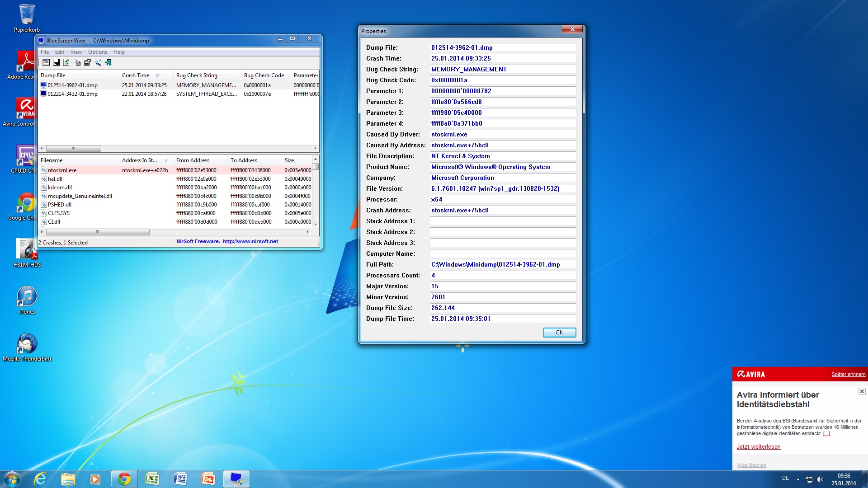The width and height of the screenshot is (868, 488).
Task: Click the Exit door toolbar icon
Action: click(108, 62)
